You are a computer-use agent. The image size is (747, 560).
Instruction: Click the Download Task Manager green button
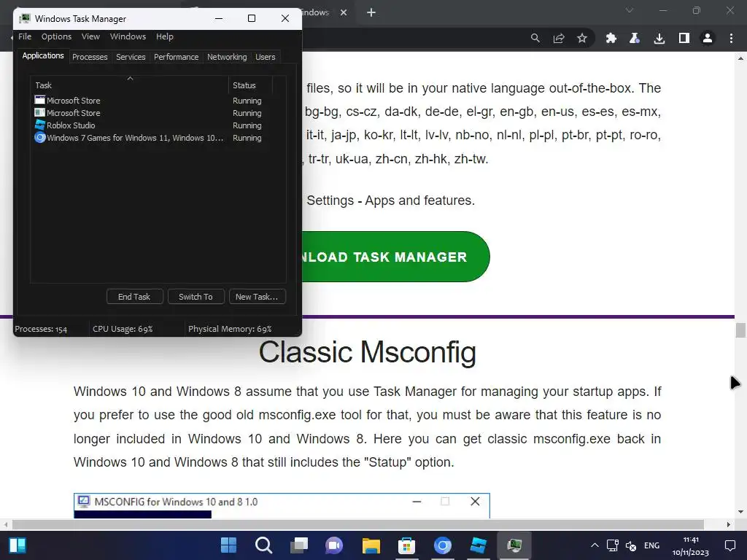[396, 257]
